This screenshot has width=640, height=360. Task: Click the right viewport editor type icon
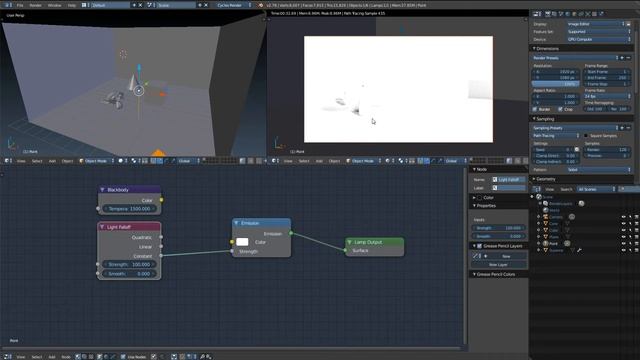pyautogui.click(x=275, y=161)
